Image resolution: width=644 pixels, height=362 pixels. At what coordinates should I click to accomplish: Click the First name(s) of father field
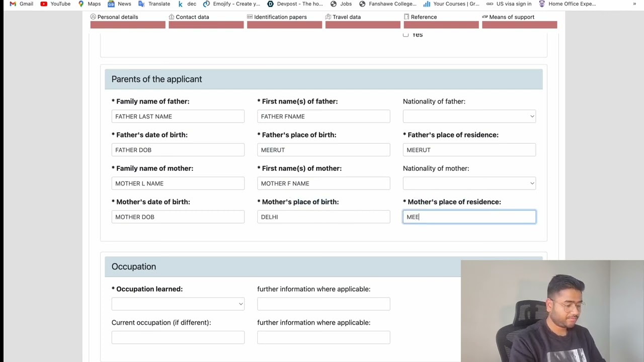pyautogui.click(x=324, y=116)
